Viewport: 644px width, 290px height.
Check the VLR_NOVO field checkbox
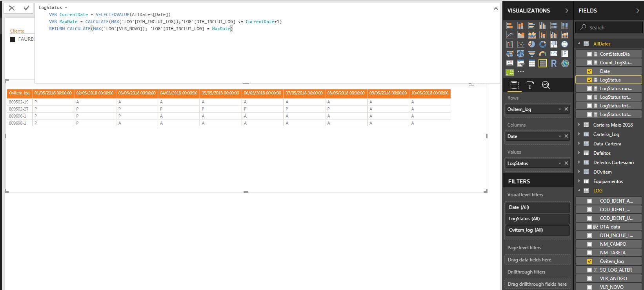point(589,287)
